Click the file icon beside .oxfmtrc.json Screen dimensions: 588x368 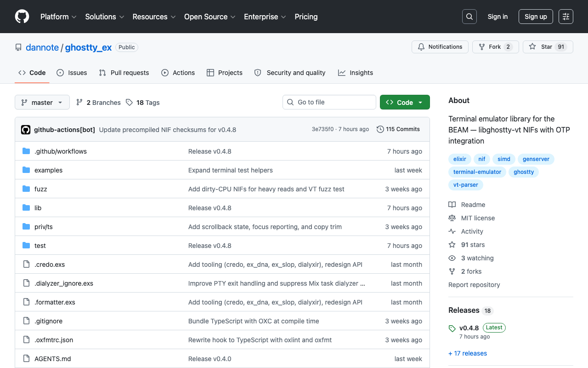click(26, 340)
